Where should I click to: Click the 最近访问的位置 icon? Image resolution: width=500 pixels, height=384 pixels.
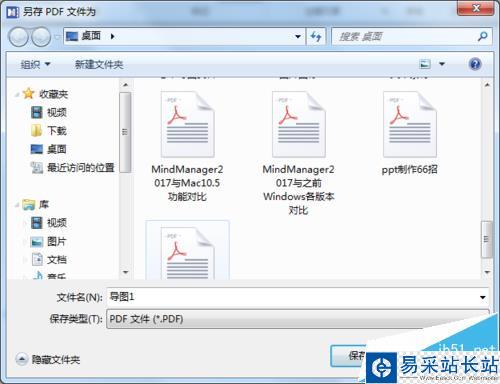coord(37,167)
